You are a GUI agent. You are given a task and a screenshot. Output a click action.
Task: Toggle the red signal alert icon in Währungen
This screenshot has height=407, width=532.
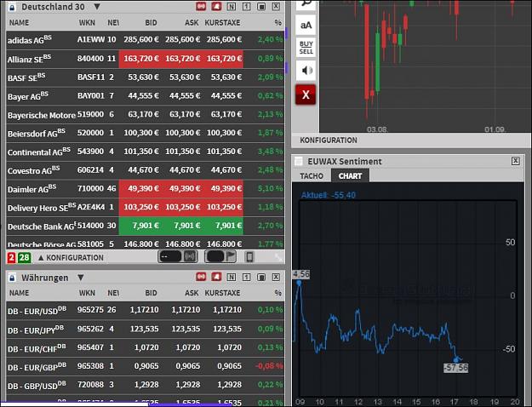click(201, 277)
